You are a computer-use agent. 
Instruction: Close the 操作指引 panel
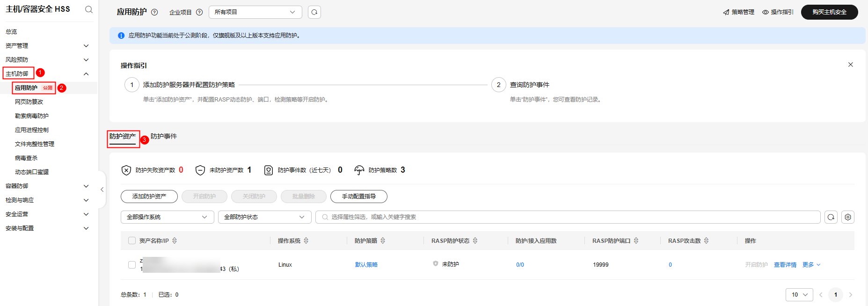[x=850, y=65]
